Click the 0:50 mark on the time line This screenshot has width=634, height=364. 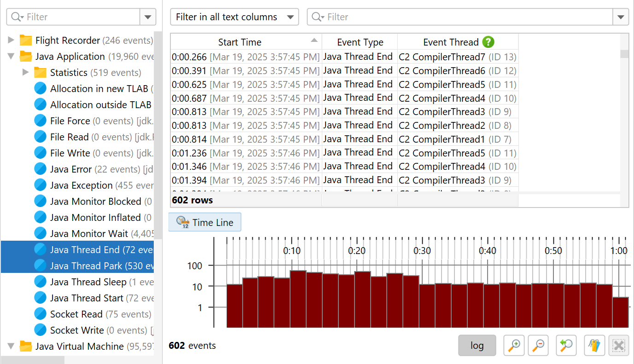pos(553,250)
